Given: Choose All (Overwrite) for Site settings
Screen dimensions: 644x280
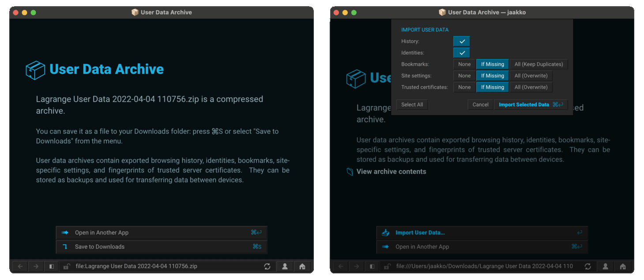Looking at the screenshot, I should point(531,76).
